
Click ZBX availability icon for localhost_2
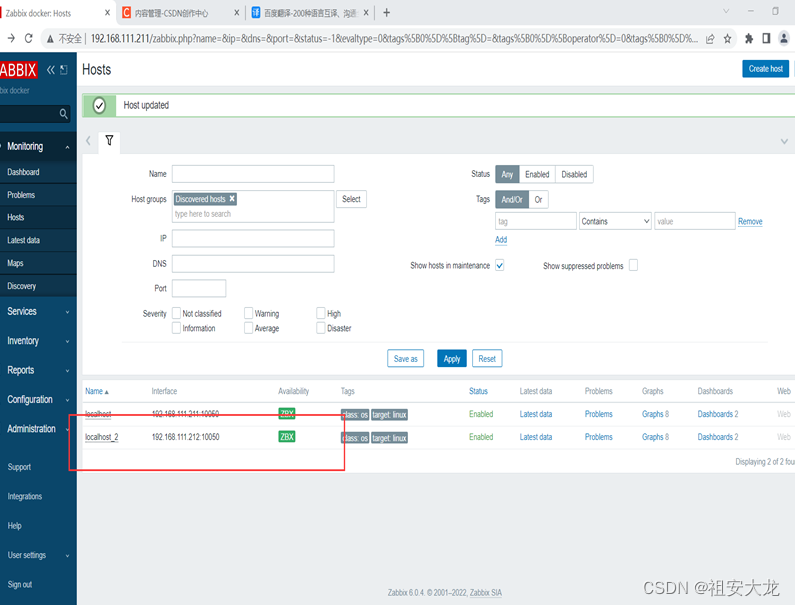[x=287, y=437]
